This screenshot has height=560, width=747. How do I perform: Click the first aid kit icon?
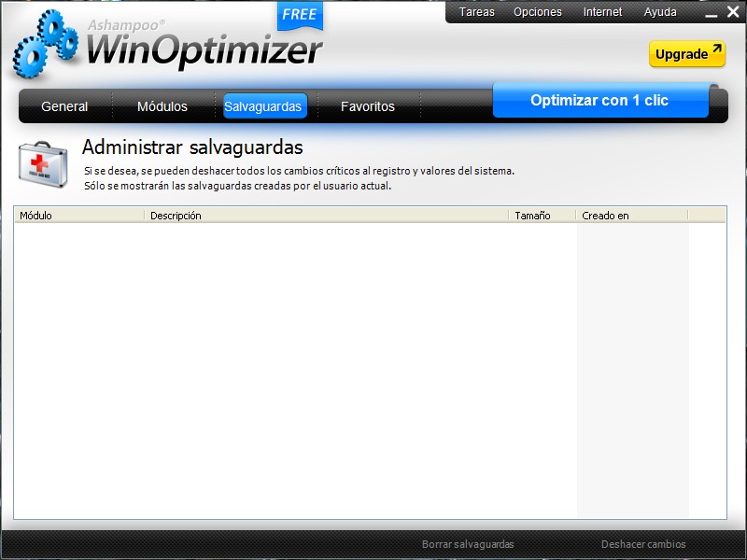coord(43,164)
